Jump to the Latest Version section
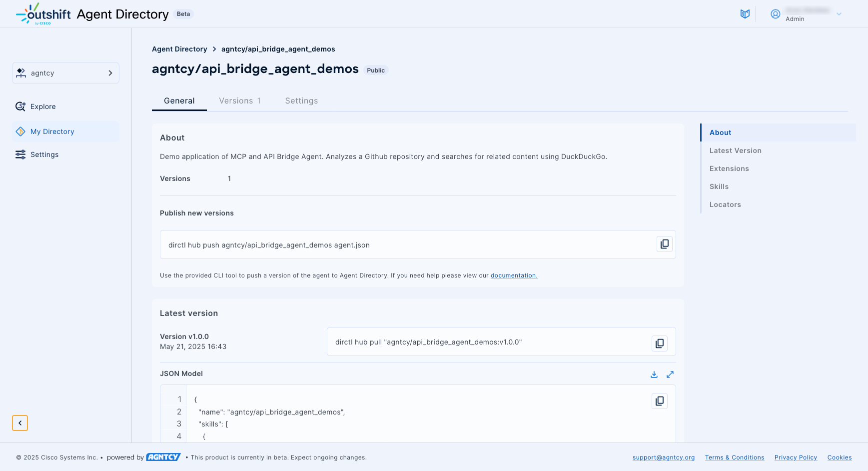This screenshot has height=471, width=868. pos(735,150)
